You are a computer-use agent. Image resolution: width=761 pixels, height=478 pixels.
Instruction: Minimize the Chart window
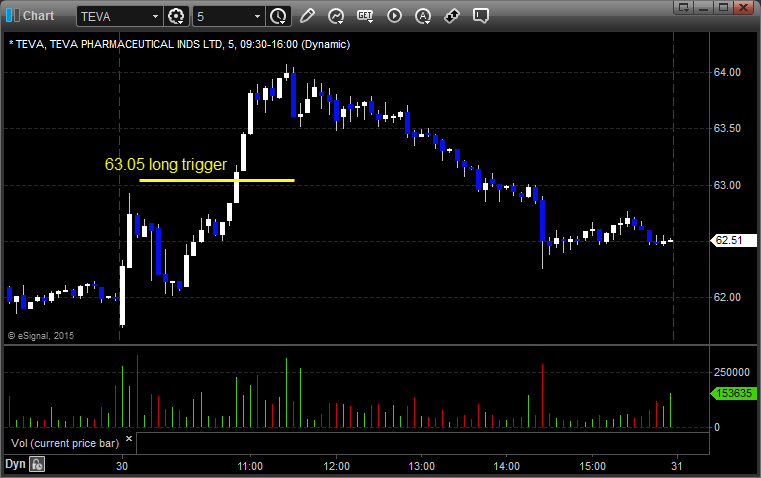coord(704,7)
